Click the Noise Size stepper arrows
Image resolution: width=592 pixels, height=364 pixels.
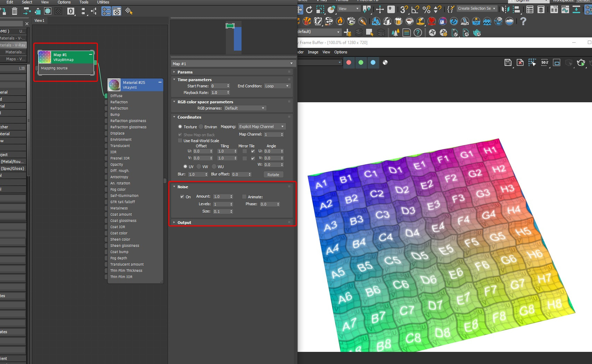[x=231, y=211]
